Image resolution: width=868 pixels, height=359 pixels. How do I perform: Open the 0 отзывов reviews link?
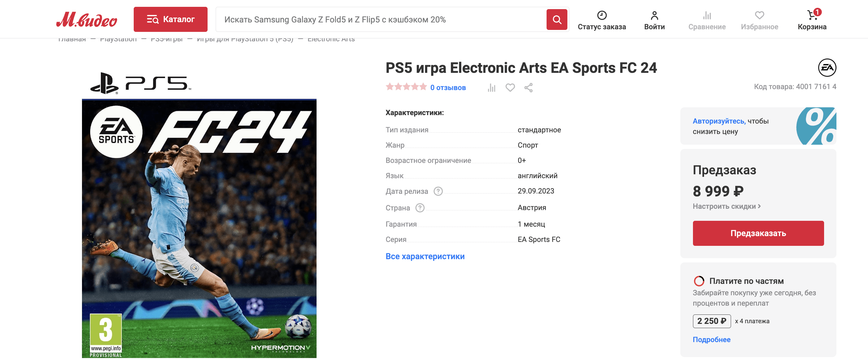pos(448,87)
